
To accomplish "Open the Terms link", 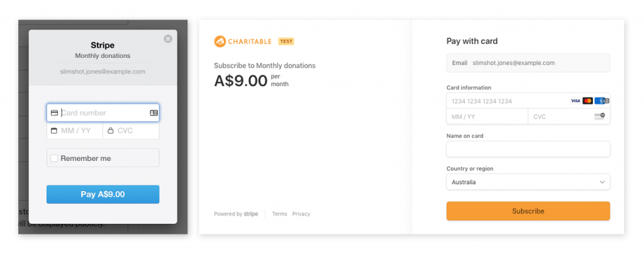I will [280, 214].
